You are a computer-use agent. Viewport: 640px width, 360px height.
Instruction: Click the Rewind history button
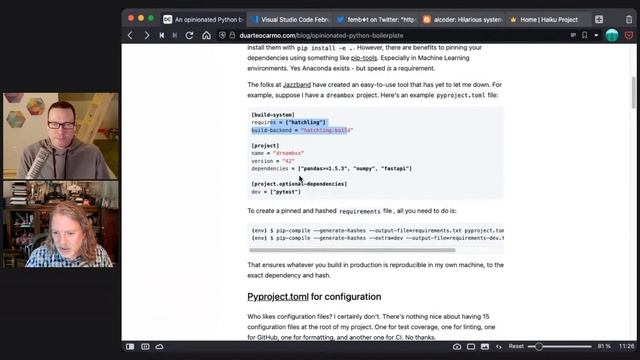pyautogui.click(x=162, y=36)
